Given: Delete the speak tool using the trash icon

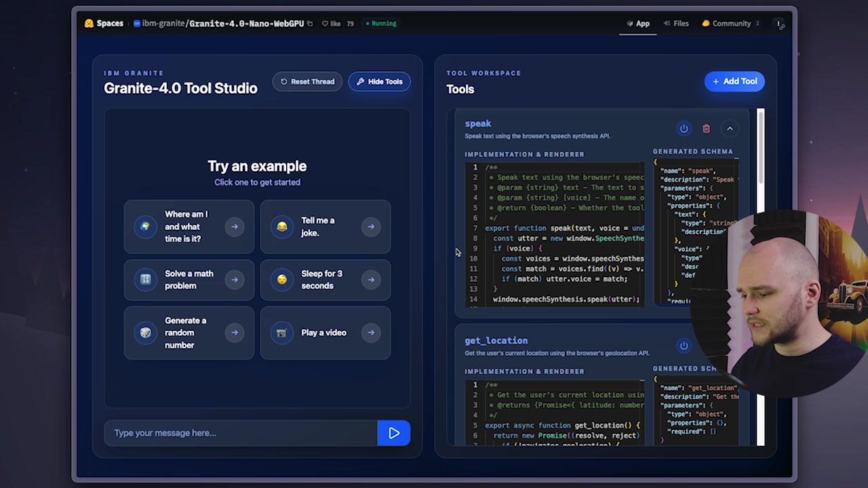Looking at the screenshot, I should 706,128.
